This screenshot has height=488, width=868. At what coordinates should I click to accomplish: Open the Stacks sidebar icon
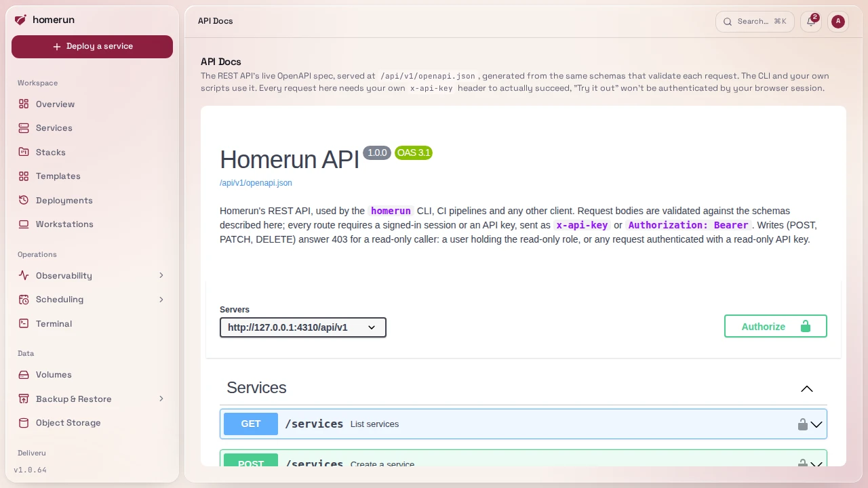tap(24, 152)
